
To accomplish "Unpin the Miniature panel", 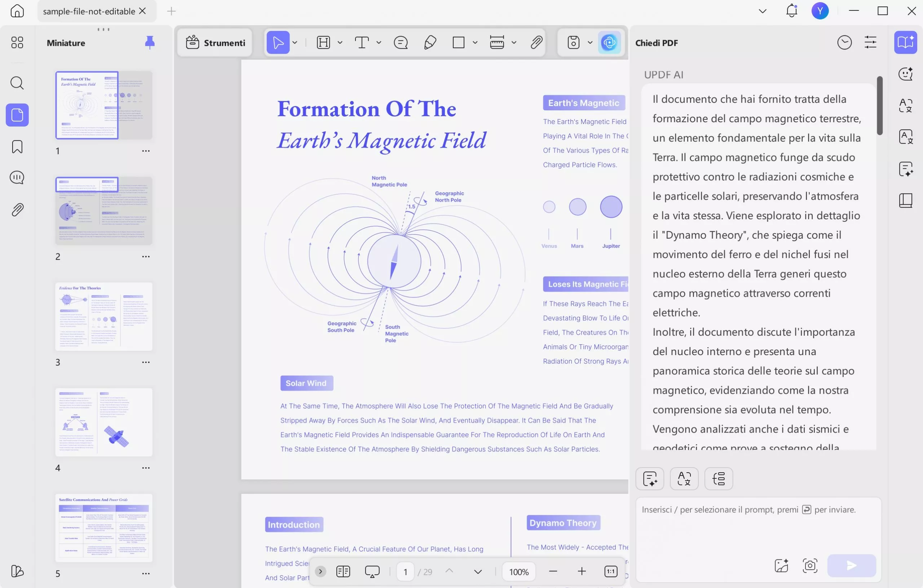I will 150,43.
